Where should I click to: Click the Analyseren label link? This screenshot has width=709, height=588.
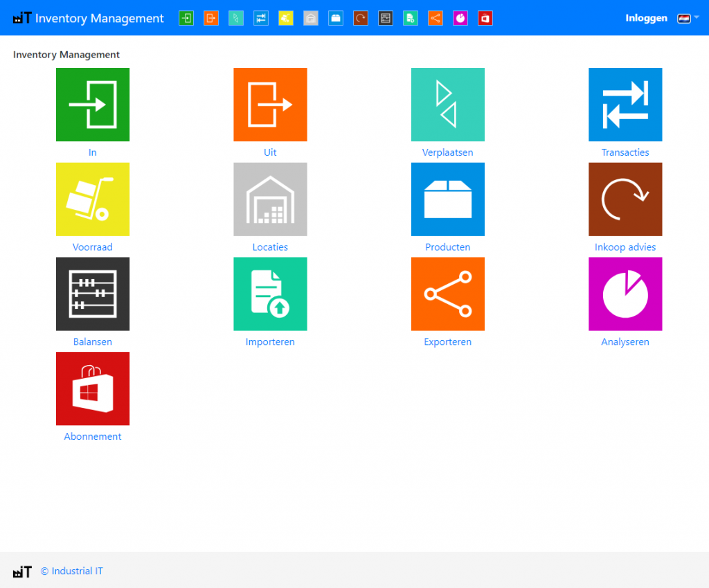625,341
